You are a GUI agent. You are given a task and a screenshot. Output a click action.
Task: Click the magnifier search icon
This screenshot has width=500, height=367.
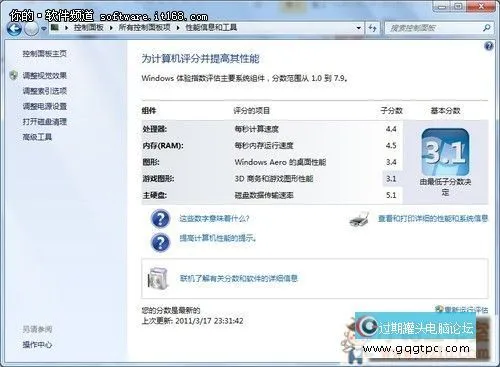(x=487, y=28)
